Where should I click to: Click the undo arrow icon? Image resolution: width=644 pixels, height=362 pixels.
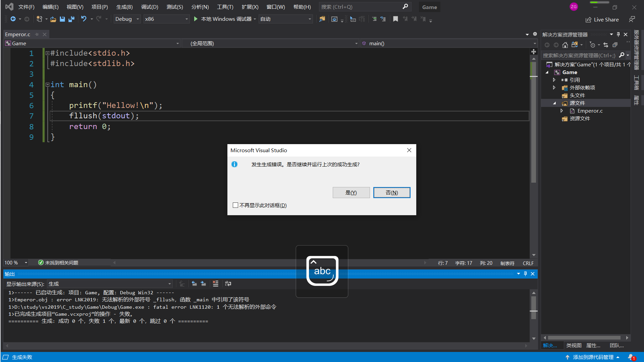coord(84,19)
